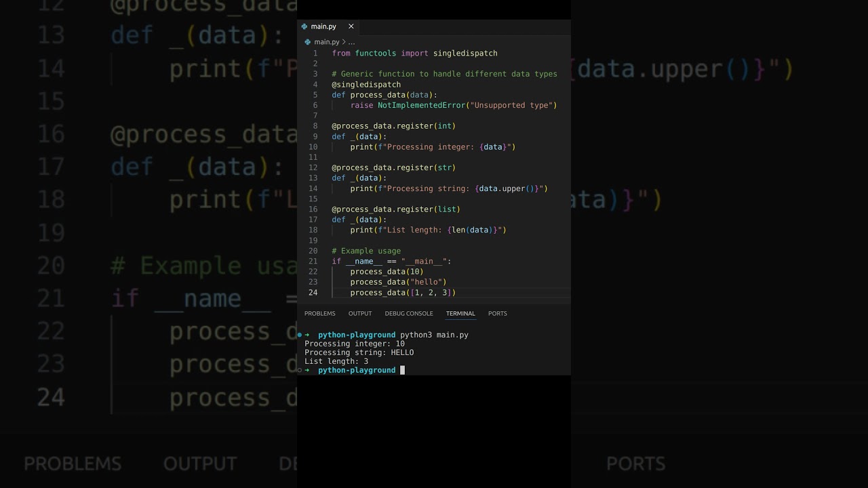Click the '# Example usage' comment

[366, 251]
